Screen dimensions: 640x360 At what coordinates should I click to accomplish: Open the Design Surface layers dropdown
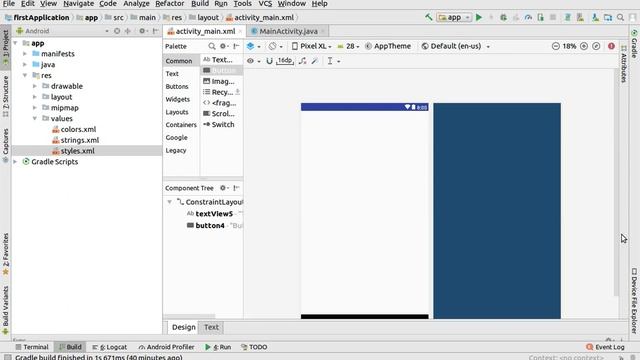pos(253,46)
